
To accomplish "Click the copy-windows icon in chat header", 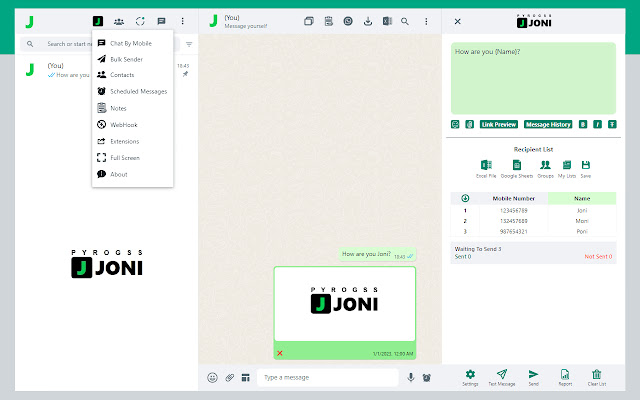I will click(309, 21).
